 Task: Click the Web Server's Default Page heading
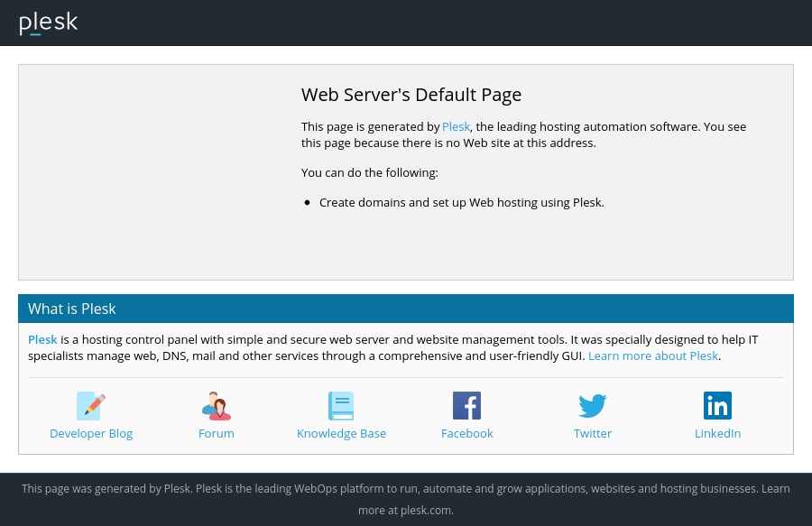411,95
